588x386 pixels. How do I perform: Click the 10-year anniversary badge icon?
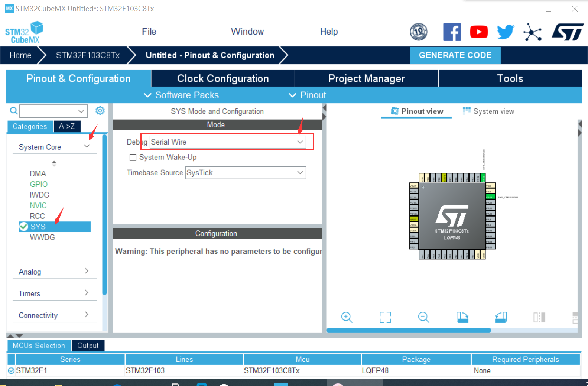pyautogui.click(x=419, y=32)
